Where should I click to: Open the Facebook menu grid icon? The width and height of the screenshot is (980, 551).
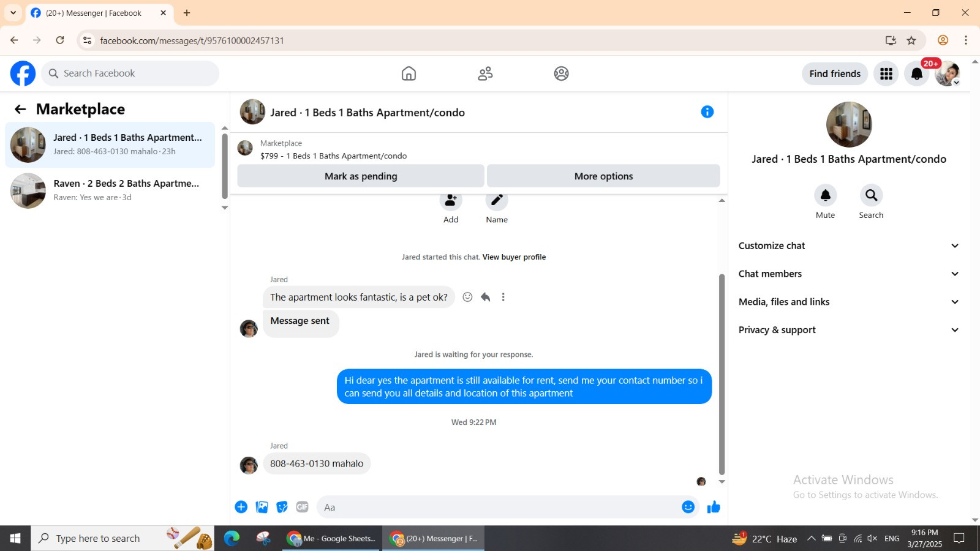[x=886, y=74]
